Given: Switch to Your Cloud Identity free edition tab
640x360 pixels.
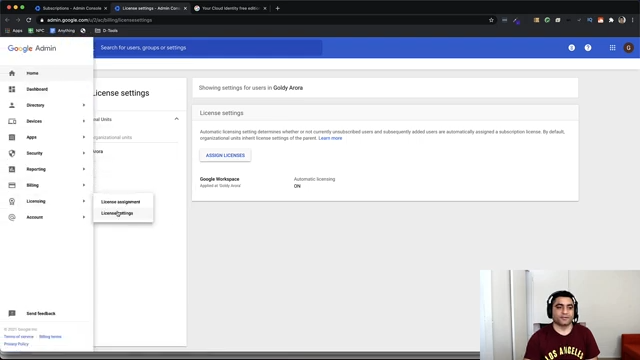Looking at the screenshot, I should (x=230, y=8).
